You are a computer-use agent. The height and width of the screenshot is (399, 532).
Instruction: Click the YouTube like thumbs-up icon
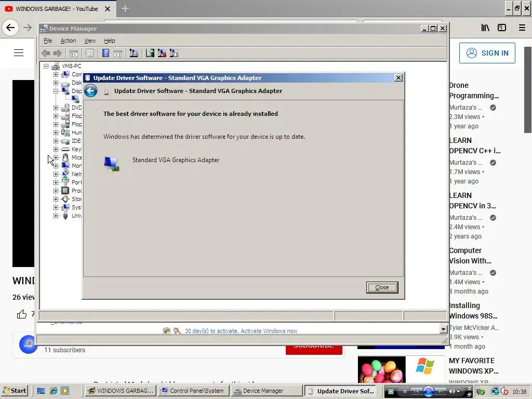[x=22, y=314]
